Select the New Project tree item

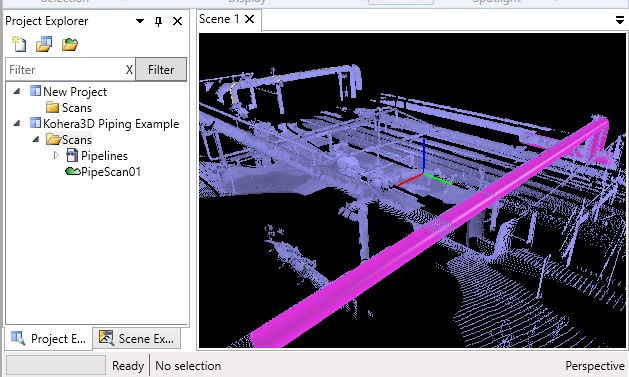(75, 92)
